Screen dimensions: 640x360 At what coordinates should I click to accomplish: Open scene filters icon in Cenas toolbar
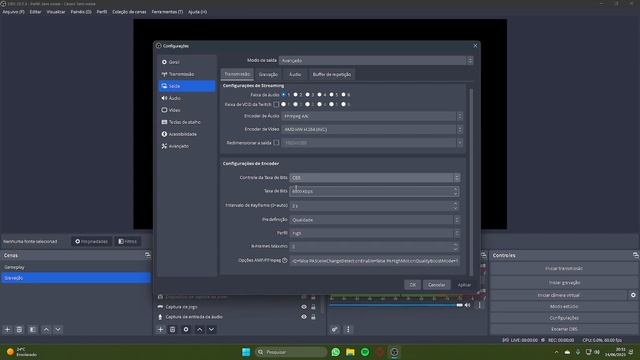[32, 329]
